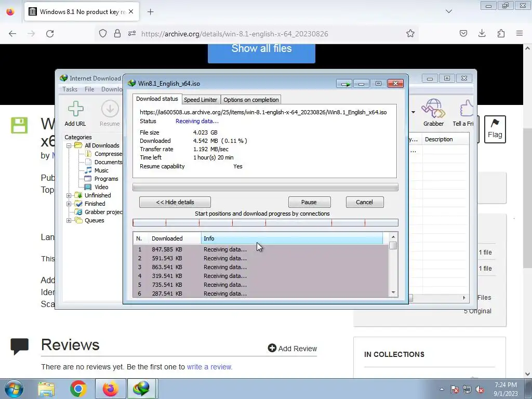The image size is (532, 399).
Task: Click the green arrow button in download dialog title bar
Action: pos(344,84)
